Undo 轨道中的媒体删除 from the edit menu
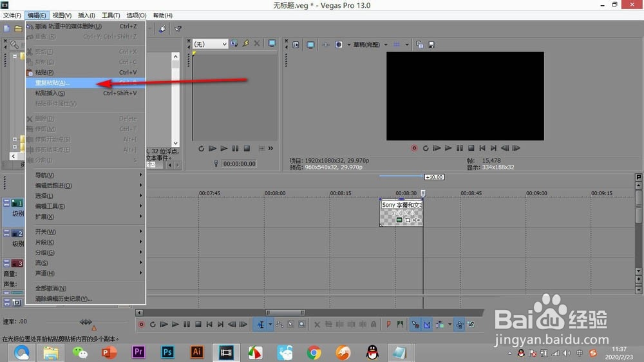 86,26
